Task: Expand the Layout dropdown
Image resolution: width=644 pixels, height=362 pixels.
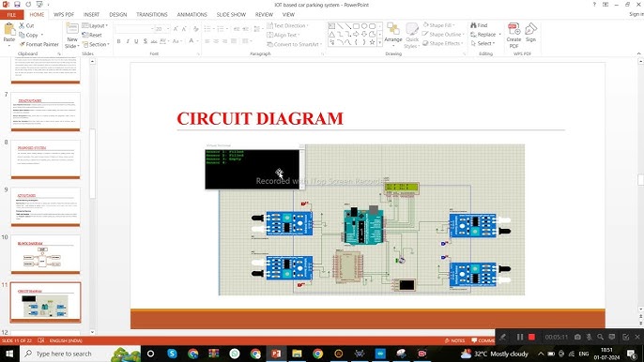Action: (x=96, y=26)
